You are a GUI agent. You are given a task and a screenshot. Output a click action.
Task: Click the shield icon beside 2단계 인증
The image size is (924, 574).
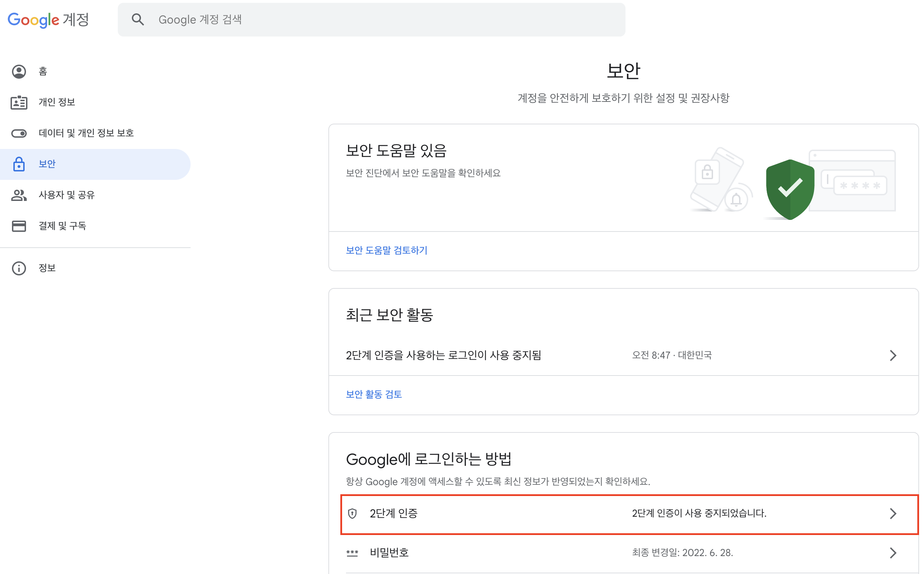click(x=353, y=514)
